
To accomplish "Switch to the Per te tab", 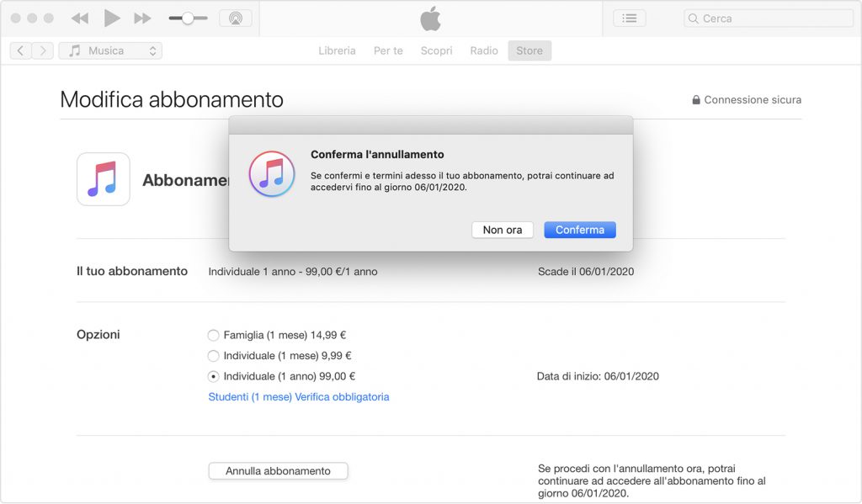I will (x=388, y=50).
